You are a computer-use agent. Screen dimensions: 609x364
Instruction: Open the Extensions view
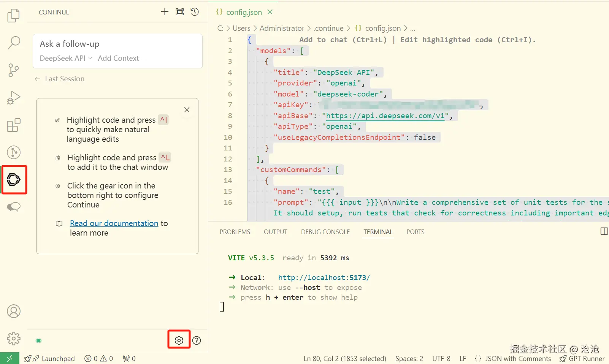pos(14,125)
